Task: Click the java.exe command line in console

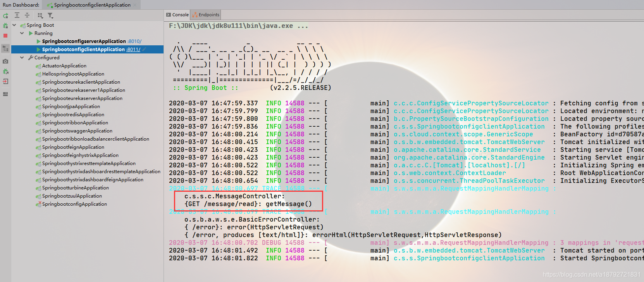Action: 238,26
